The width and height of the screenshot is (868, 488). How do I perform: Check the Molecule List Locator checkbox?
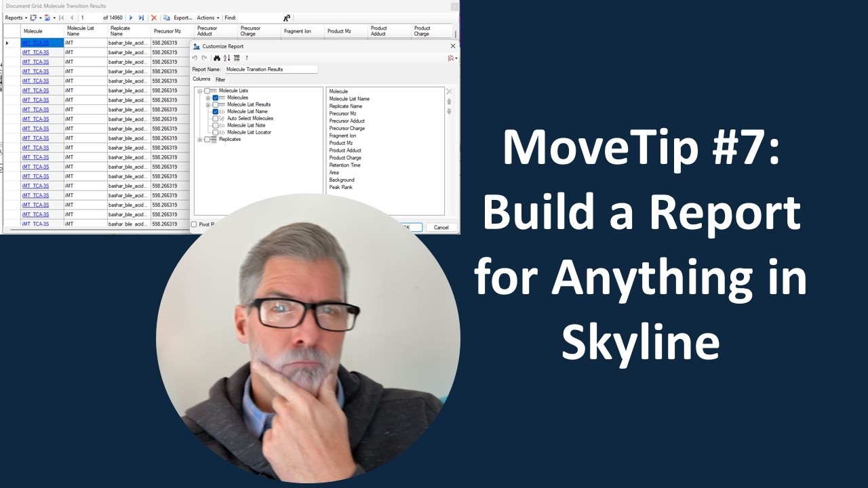pos(215,132)
